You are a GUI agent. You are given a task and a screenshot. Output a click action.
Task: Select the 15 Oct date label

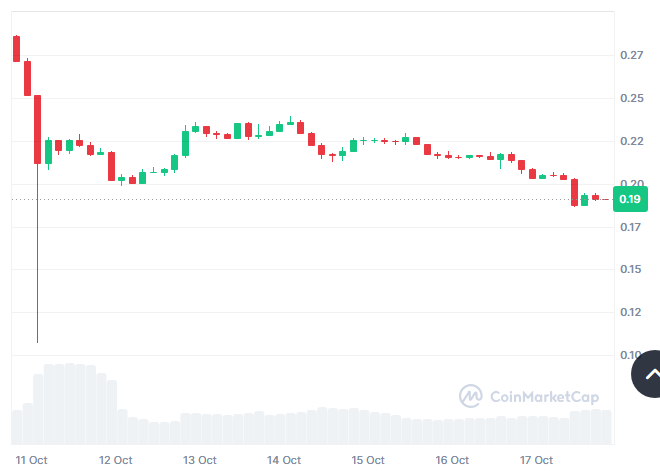click(x=368, y=460)
